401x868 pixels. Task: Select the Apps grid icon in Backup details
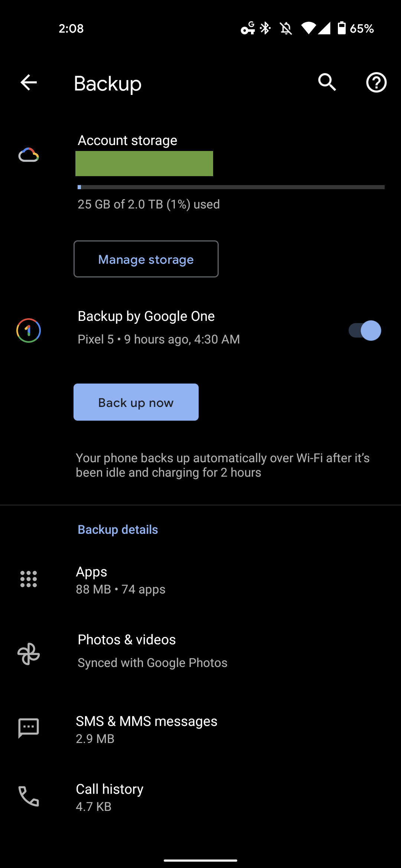[x=28, y=579]
